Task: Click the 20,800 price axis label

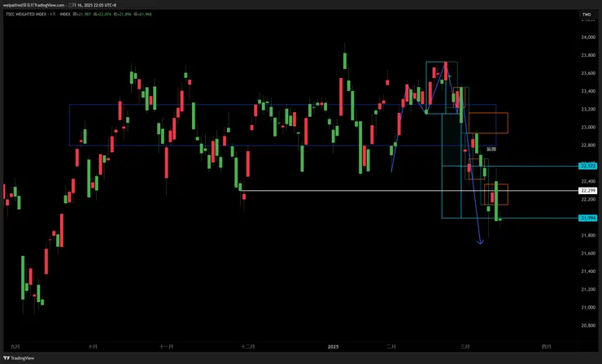Action: (x=588, y=326)
